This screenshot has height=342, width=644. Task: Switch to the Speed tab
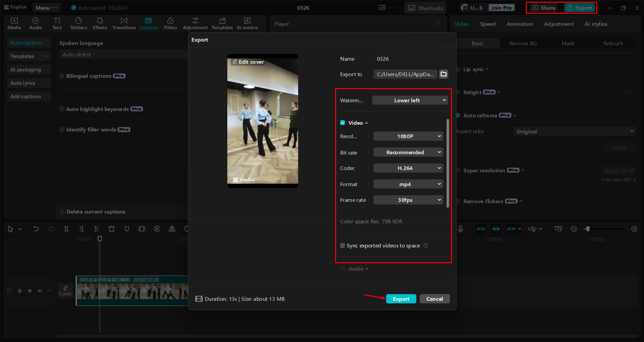488,24
